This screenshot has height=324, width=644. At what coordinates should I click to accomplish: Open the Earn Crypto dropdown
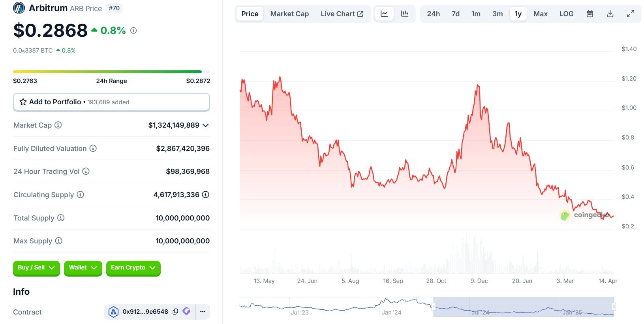coord(133,268)
